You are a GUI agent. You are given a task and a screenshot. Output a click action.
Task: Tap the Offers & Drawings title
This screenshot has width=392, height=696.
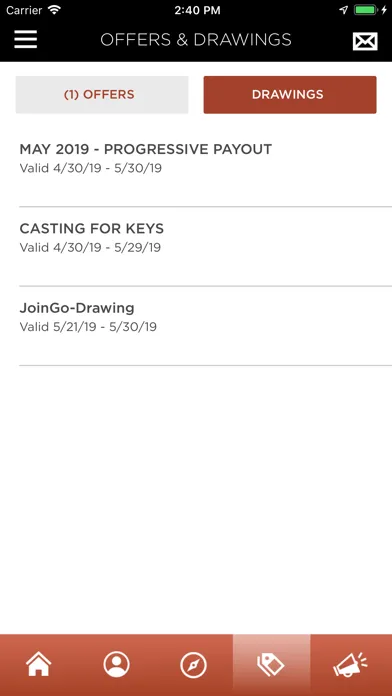(x=196, y=40)
